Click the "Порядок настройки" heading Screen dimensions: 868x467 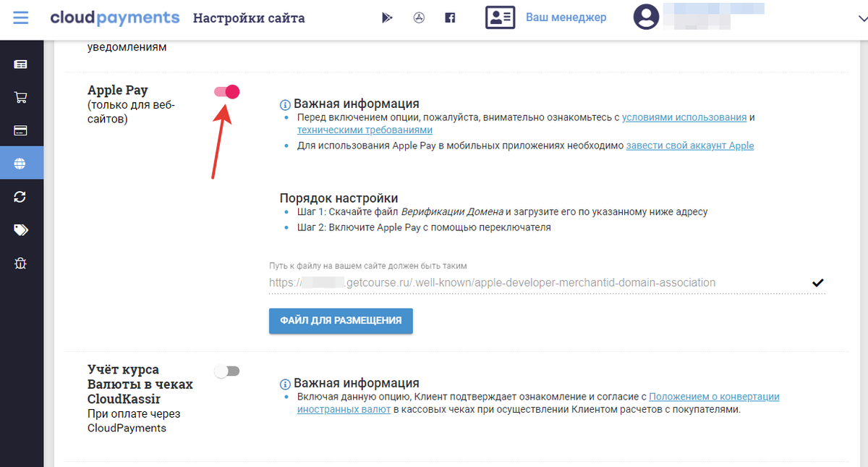339,198
